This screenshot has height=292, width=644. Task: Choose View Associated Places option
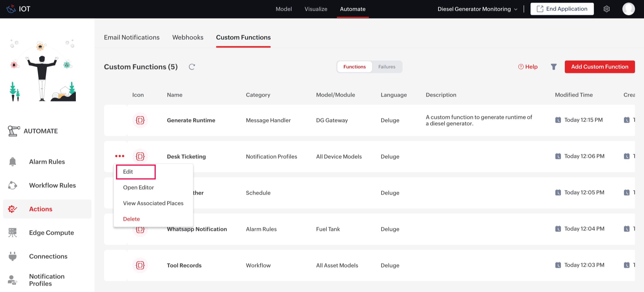153,203
